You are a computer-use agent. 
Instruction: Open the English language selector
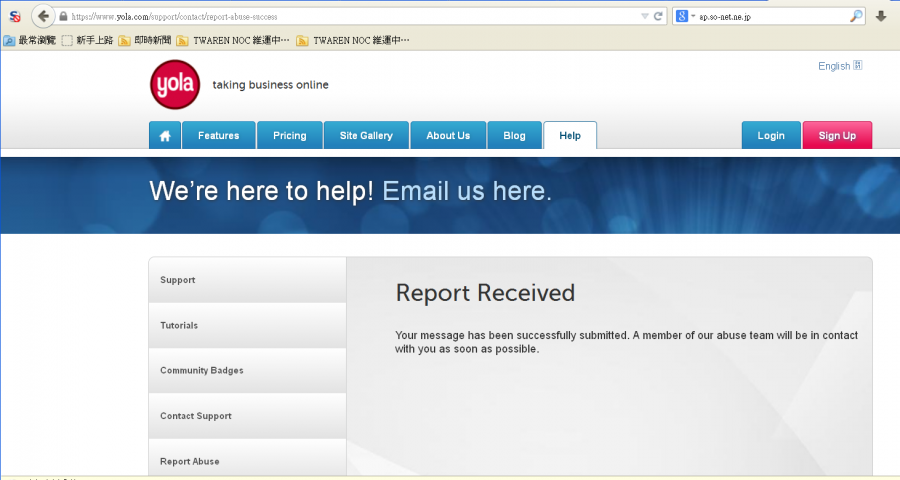click(x=839, y=66)
